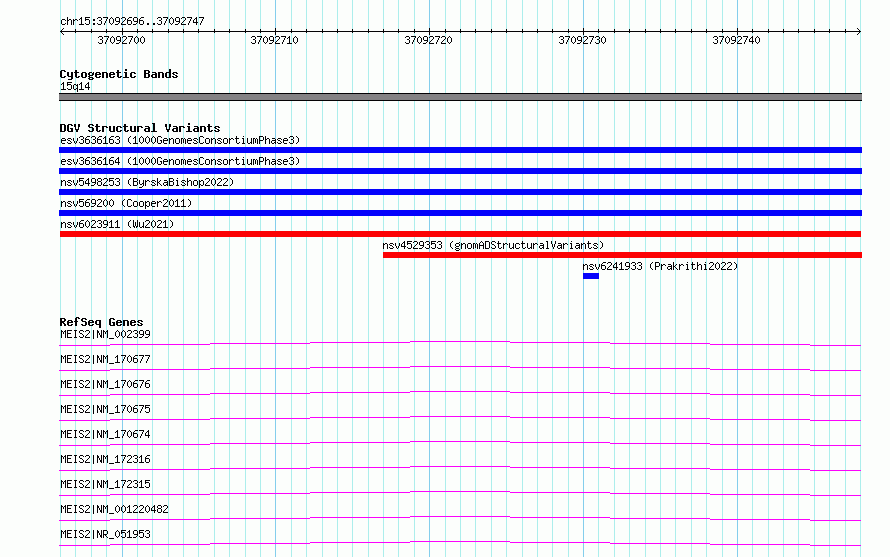
Task: Click the red bar for nsv6023911
Action: coord(460,234)
